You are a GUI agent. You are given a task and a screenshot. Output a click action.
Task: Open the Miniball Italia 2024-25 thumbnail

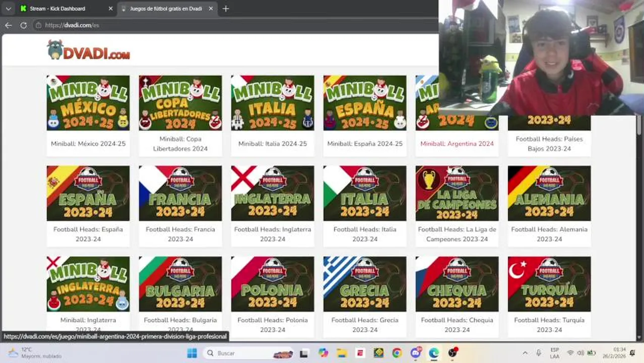(x=273, y=103)
